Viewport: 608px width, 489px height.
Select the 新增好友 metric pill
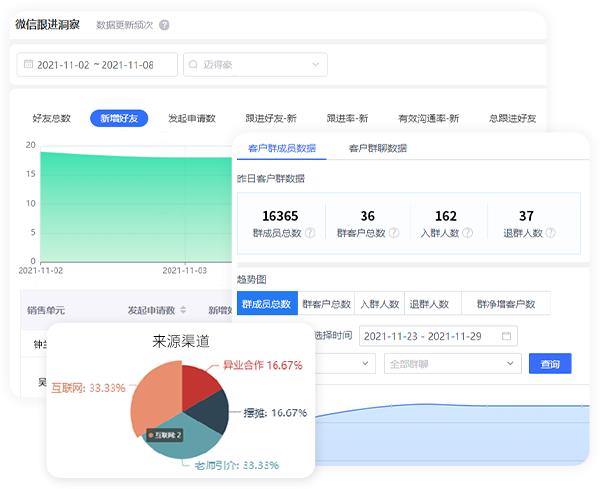(119, 118)
